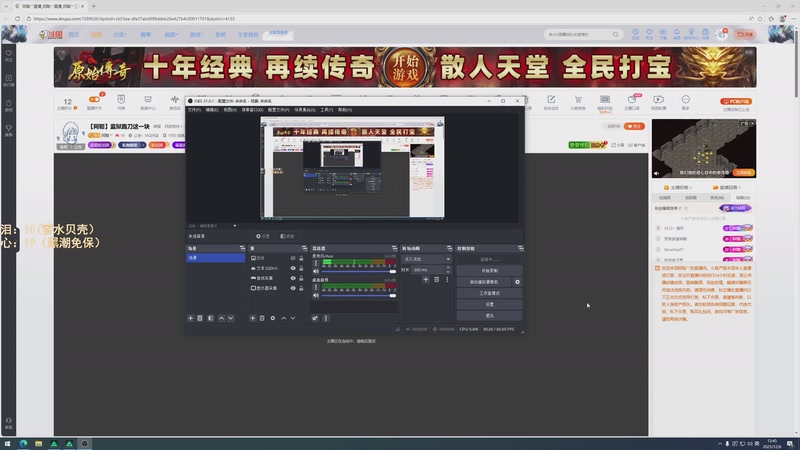Open OBS 视图(V) menu
Viewport: 800px width, 450px height.
(x=230, y=110)
